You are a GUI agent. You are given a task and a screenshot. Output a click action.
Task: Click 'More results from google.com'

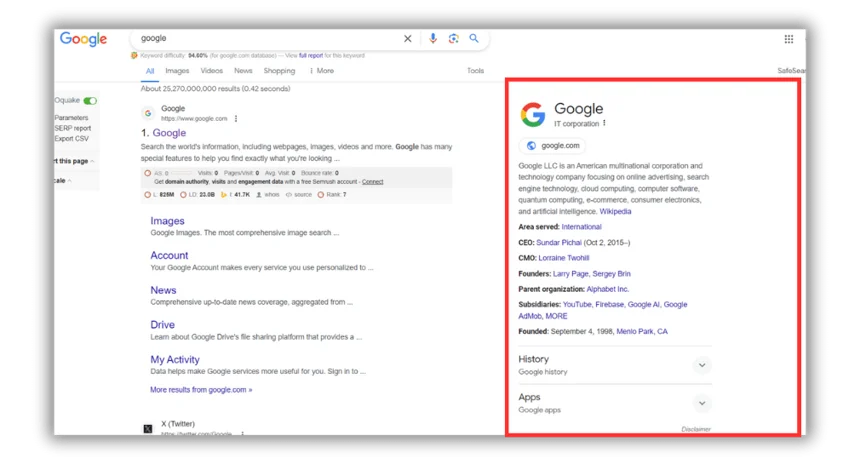coord(201,390)
